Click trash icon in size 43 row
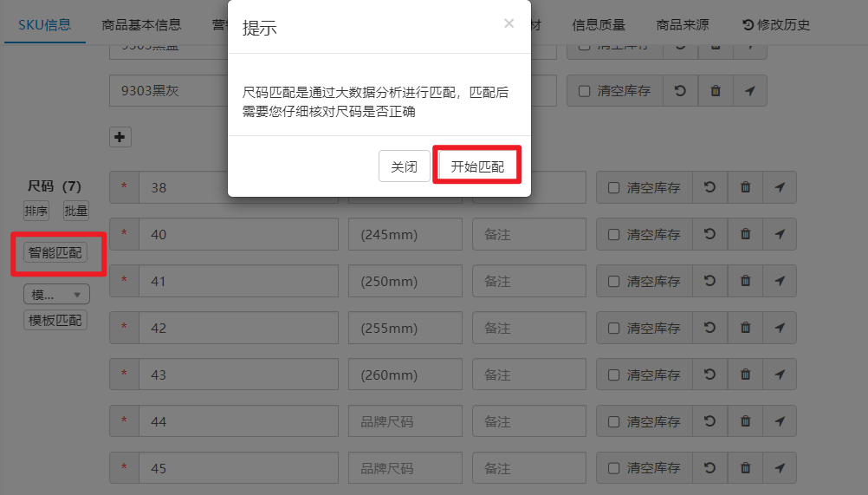Image resolution: width=868 pixels, height=495 pixels. 745,375
